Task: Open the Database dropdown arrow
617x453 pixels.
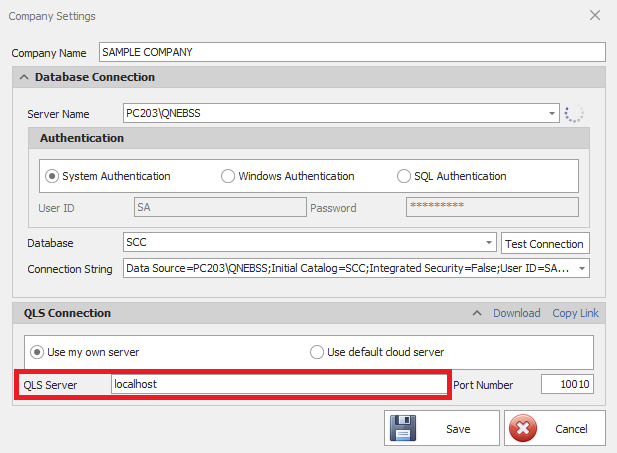Action: pos(489,242)
